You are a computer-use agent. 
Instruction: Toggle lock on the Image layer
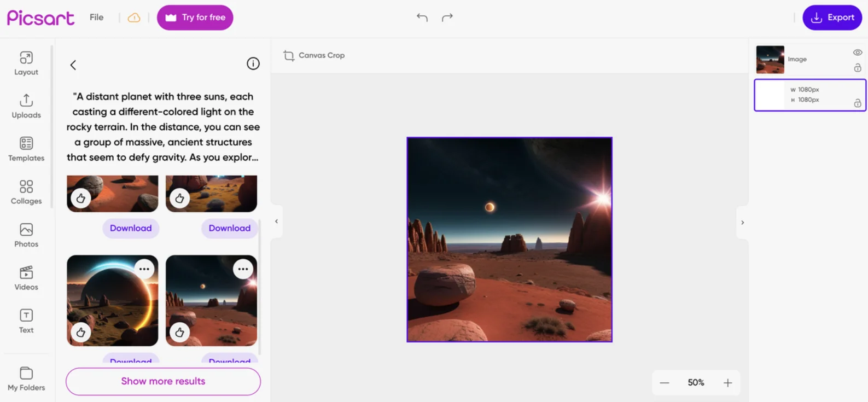click(857, 68)
